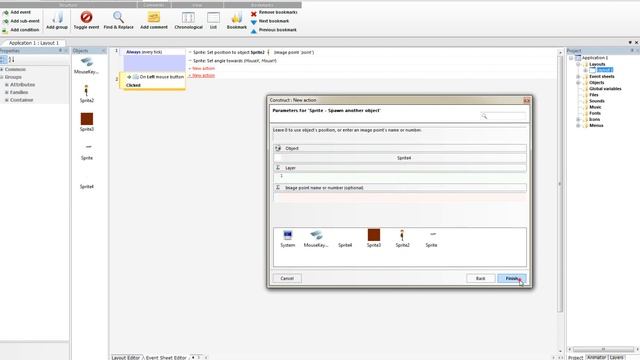
Task: Click New action link under event 1
Action: coord(203,68)
